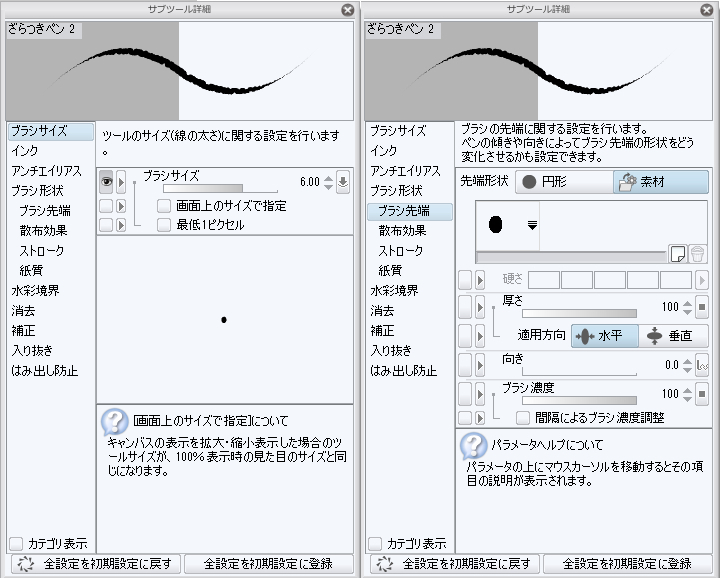This screenshot has width=720, height=578.
Task: Click brush size download-arrow button beside 6.00
Action: [343, 182]
